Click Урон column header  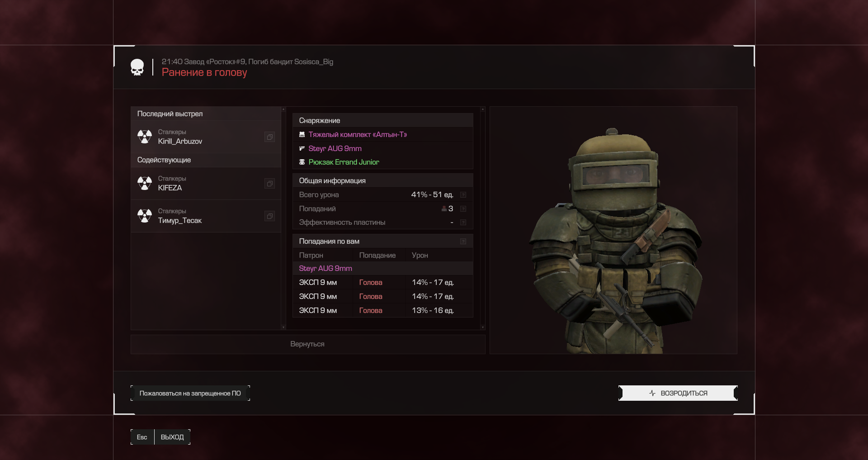pyautogui.click(x=420, y=255)
